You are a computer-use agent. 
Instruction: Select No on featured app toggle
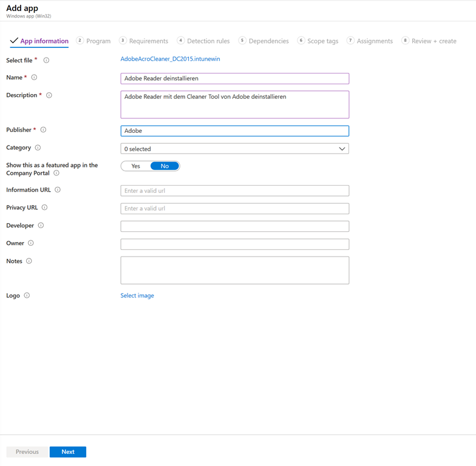click(165, 166)
